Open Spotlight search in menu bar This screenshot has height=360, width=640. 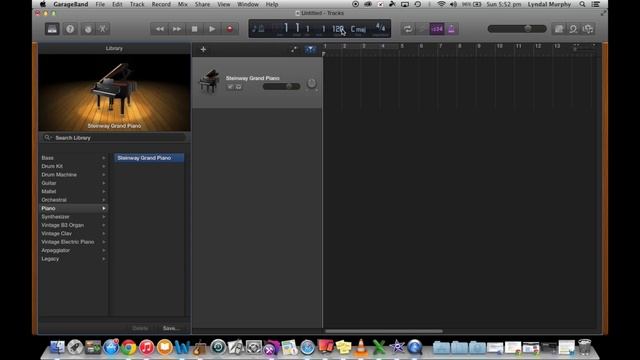pos(582,4)
